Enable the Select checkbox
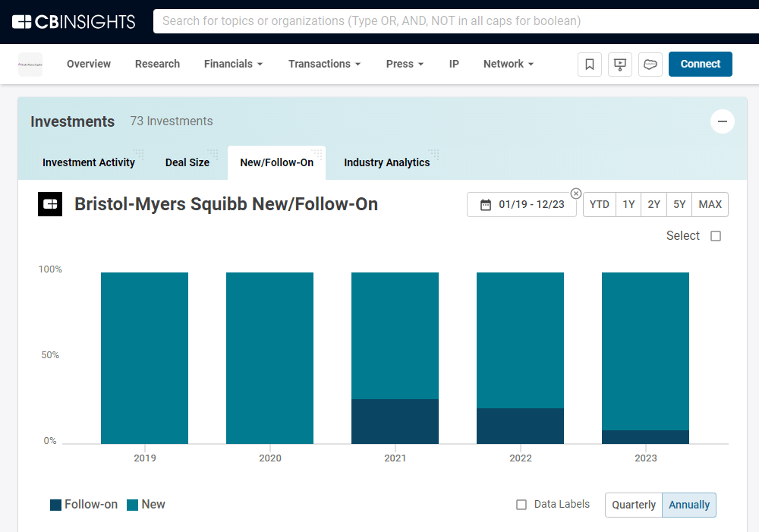Image resolution: width=759 pixels, height=532 pixels. tap(716, 236)
